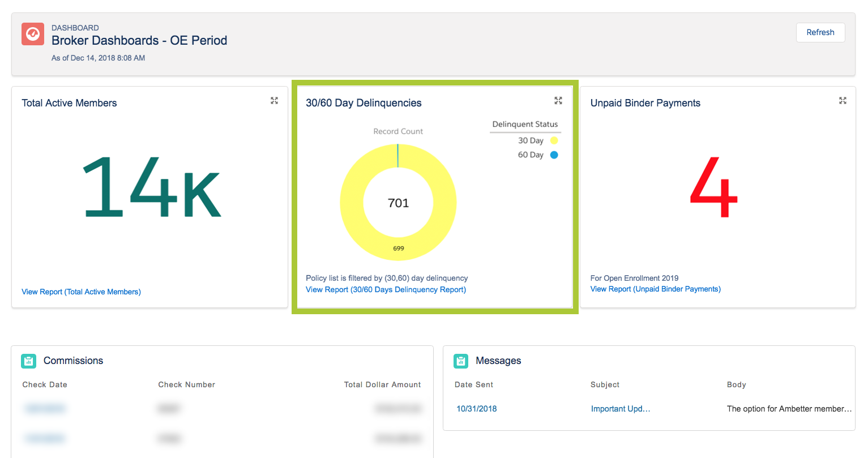Open the 10/31/2018 message date link
The height and width of the screenshot is (458, 868).
coord(476,409)
